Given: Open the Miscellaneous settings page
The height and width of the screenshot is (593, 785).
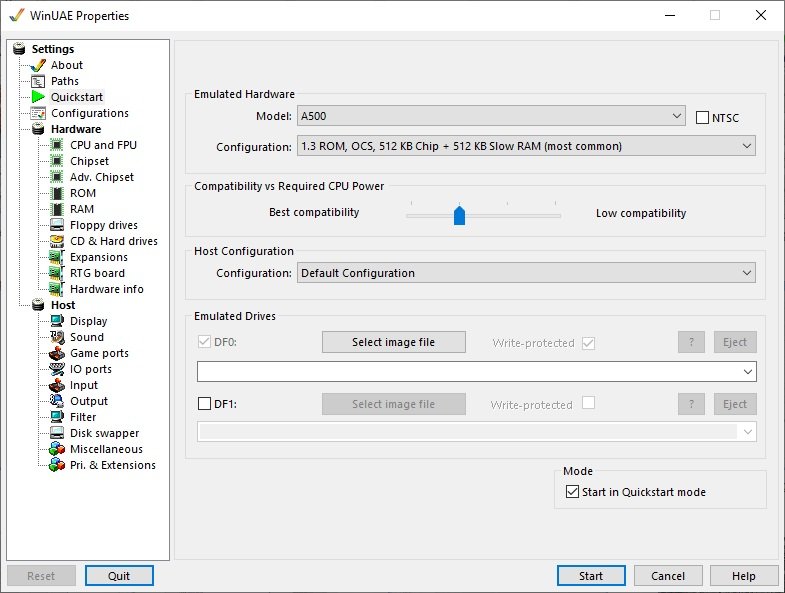Looking at the screenshot, I should [106, 449].
